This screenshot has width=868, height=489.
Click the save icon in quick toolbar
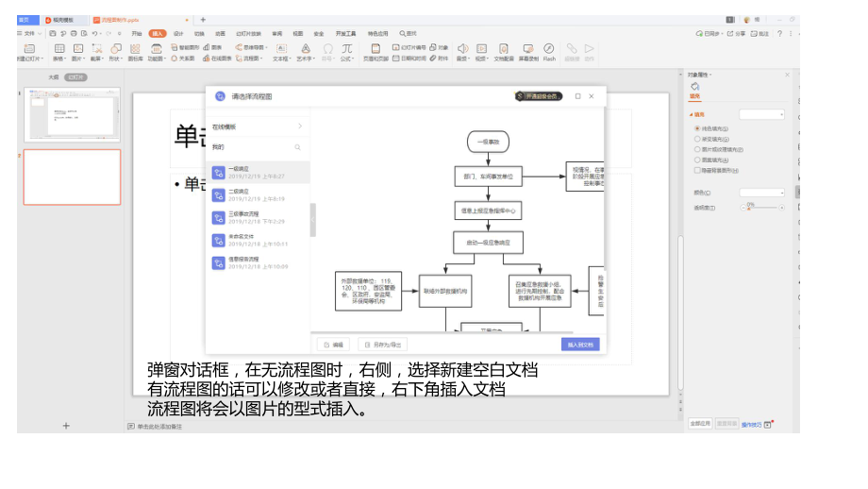tap(53, 34)
